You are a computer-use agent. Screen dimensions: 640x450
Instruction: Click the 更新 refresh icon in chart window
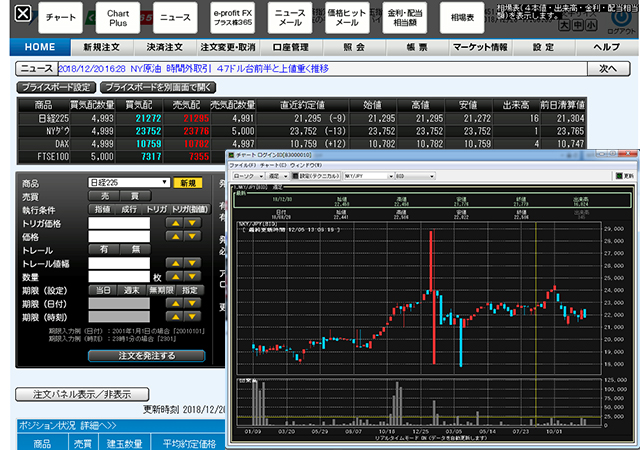tap(629, 175)
